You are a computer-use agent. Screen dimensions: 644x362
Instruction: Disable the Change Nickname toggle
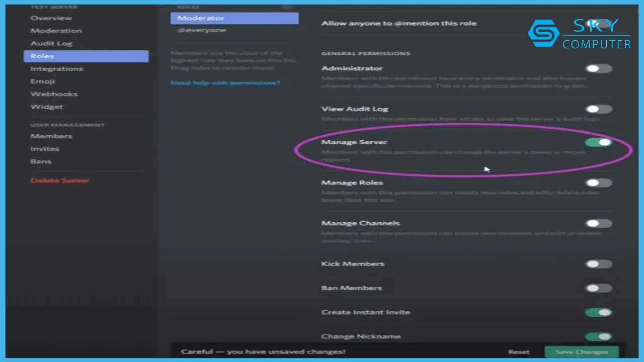(599, 336)
